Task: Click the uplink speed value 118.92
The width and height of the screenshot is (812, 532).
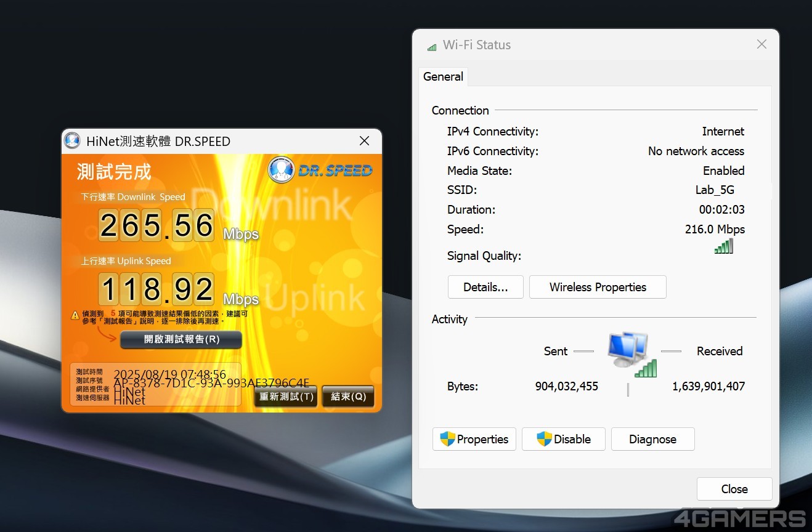Action: 156,289
